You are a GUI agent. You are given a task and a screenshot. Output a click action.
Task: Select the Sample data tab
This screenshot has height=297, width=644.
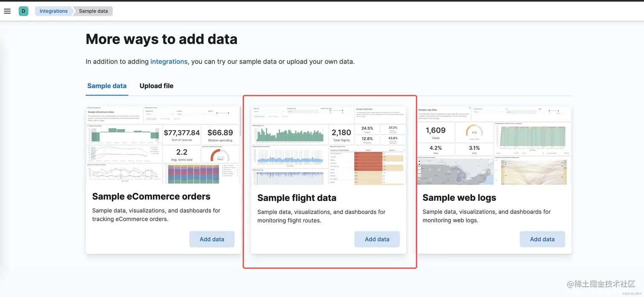pyautogui.click(x=107, y=86)
